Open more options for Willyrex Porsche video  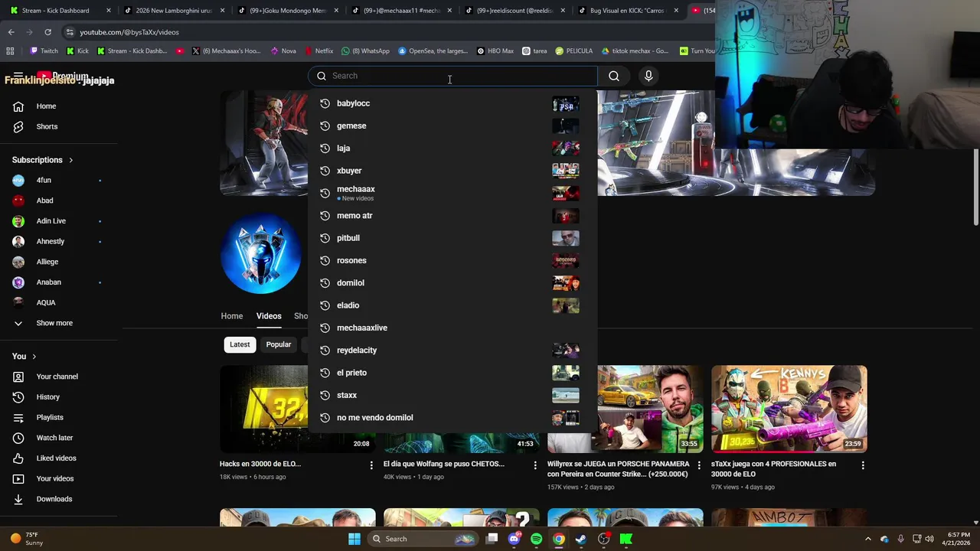coord(699,465)
